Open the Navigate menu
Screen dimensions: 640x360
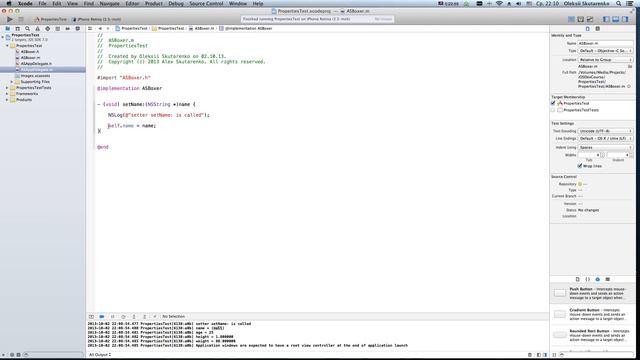click(110, 3)
